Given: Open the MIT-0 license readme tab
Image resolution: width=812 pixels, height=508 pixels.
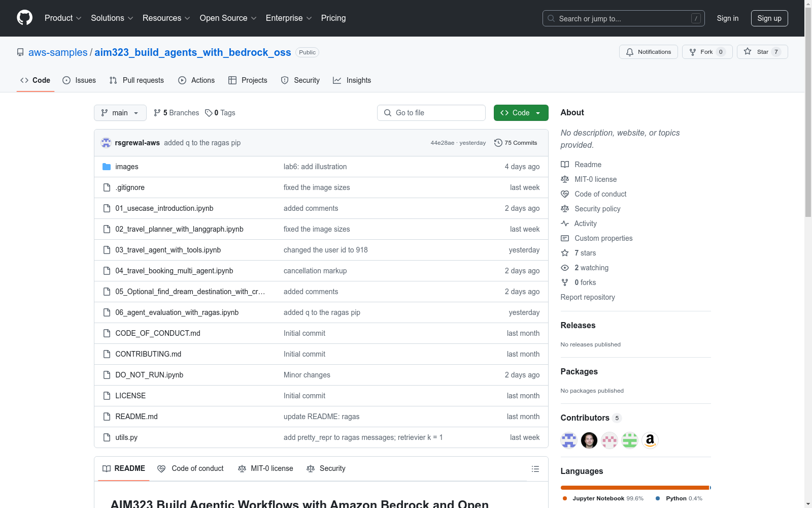Looking at the screenshot, I should 265,468.
